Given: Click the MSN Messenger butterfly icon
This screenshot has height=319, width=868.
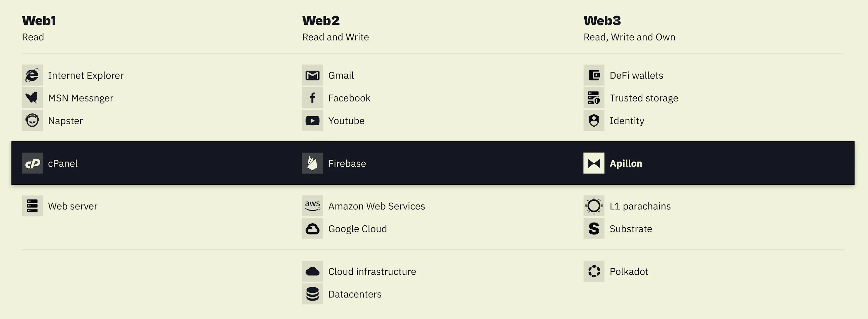Looking at the screenshot, I should 32,98.
